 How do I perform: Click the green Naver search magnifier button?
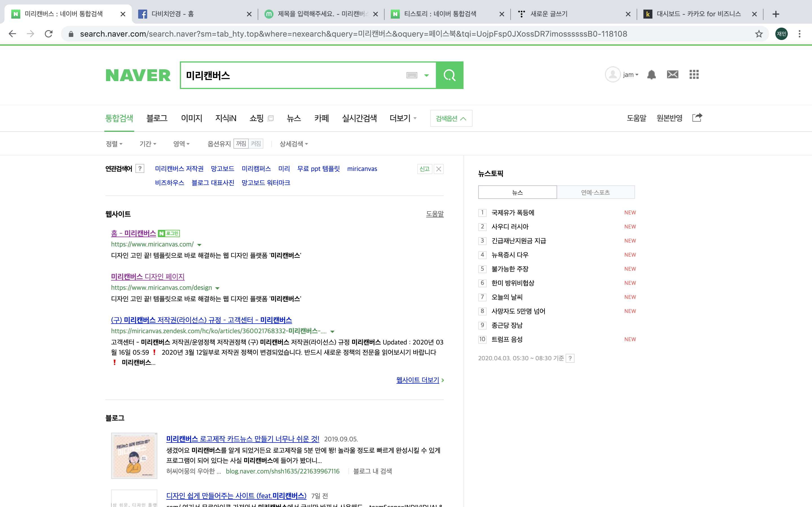(449, 75)
